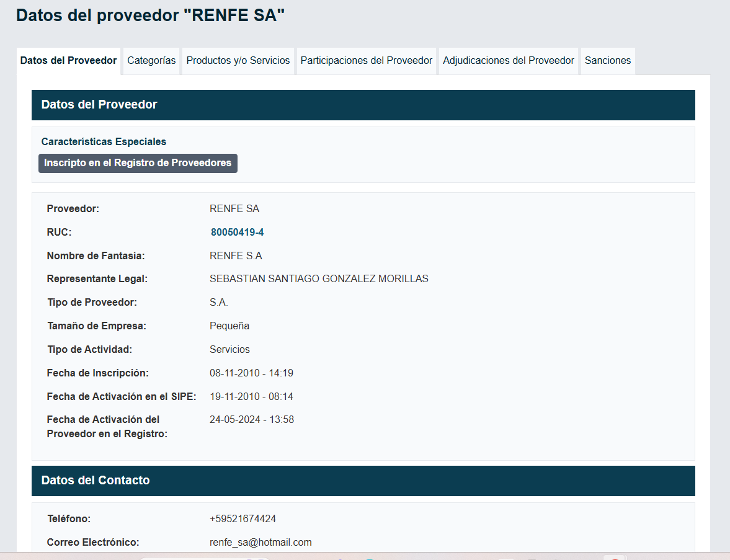Click the Fecha de Activación del Proveedor en el Registro label
Image resolution: width=730 pixels, height=560 pixels.
(x=107, y=427)
